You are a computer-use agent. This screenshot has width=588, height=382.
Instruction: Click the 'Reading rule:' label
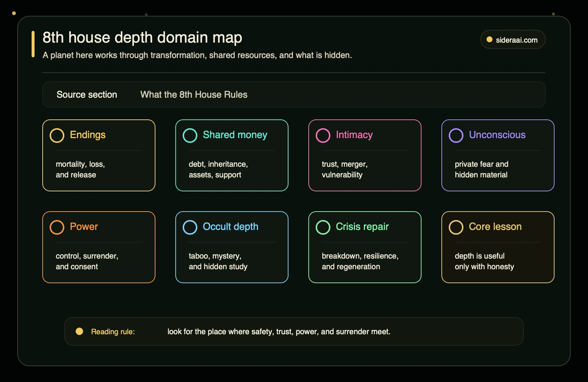(113, 332)
